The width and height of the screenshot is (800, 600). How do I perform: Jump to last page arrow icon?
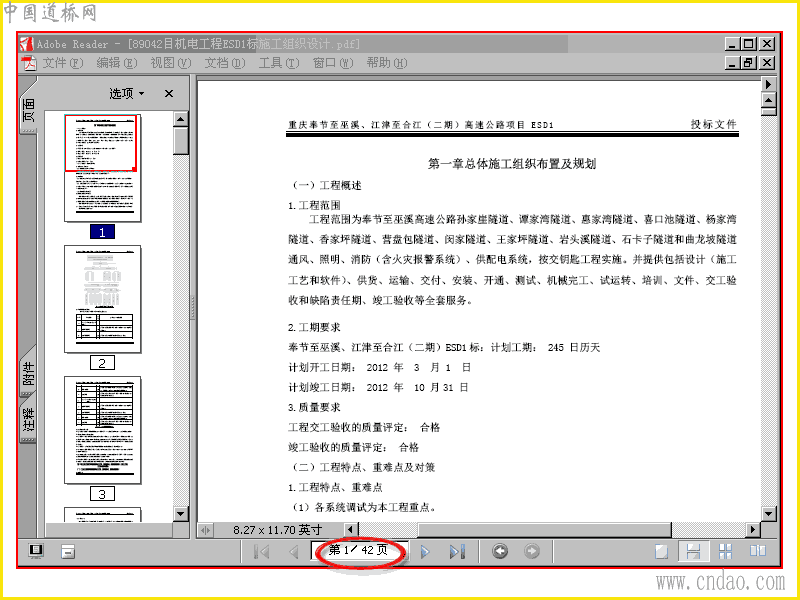tap(457, 552)
